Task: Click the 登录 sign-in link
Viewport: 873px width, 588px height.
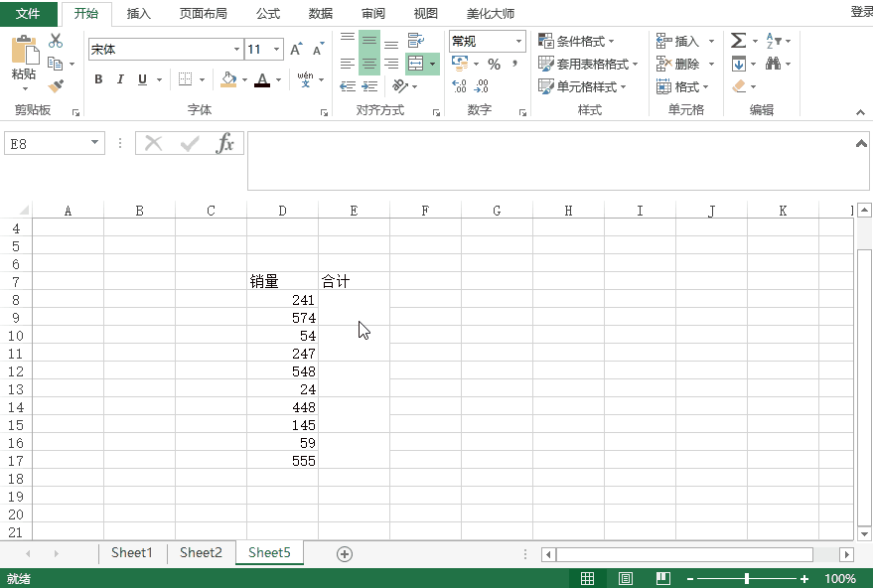Action: (x=861, y=12)
